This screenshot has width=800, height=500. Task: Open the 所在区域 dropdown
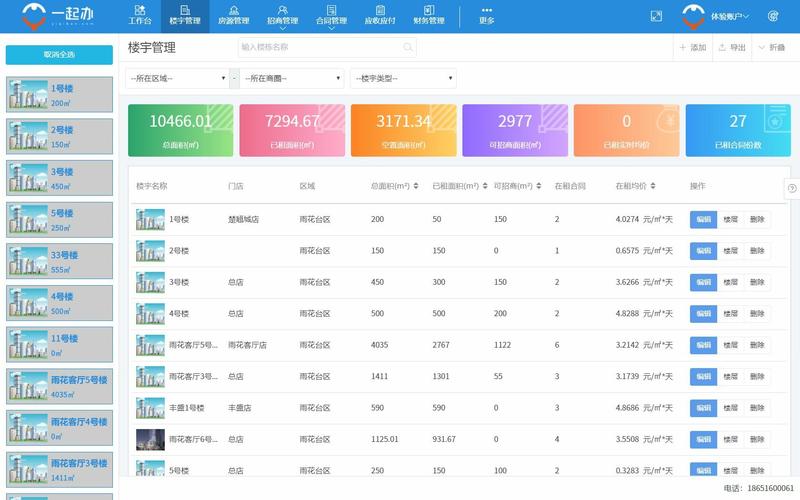(x=177, y=78)
